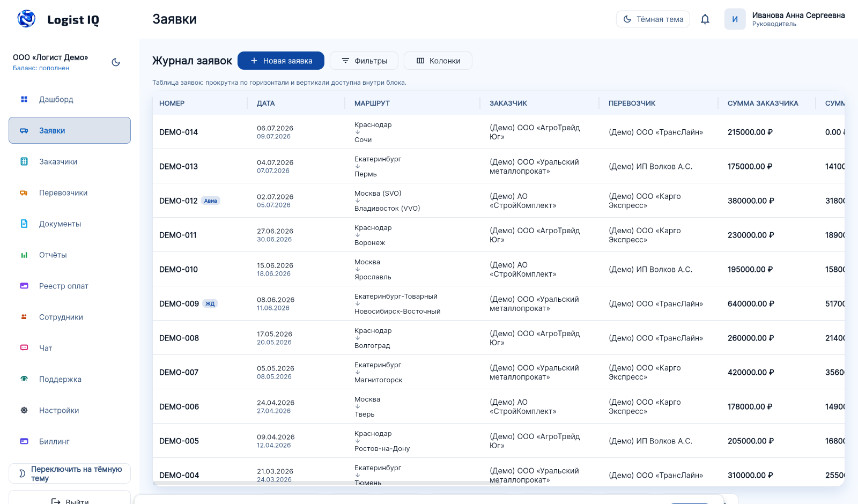The height and width of the screenshot is (504, 858).
Task: Click Переключить на тёмную тему button
Action: tap(70, 473)
